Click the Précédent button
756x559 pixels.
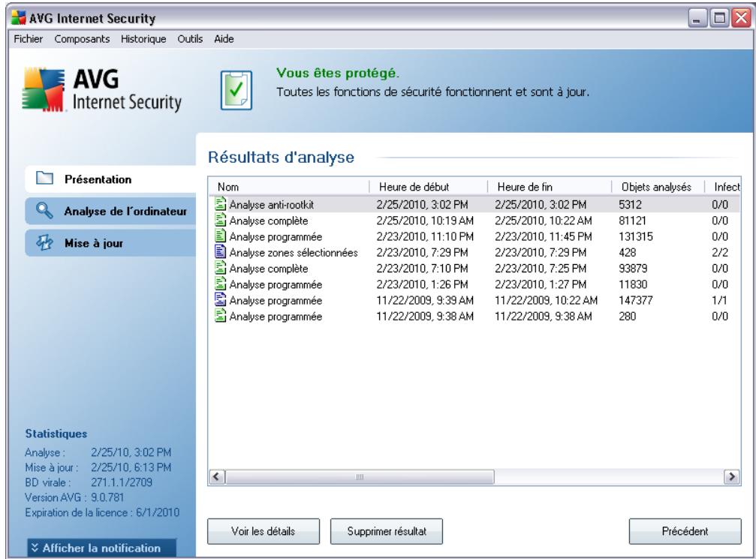685,531
